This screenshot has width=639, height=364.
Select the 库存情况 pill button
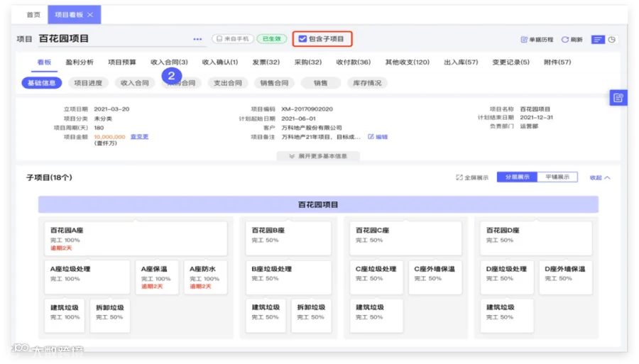[x=367, y=83]
